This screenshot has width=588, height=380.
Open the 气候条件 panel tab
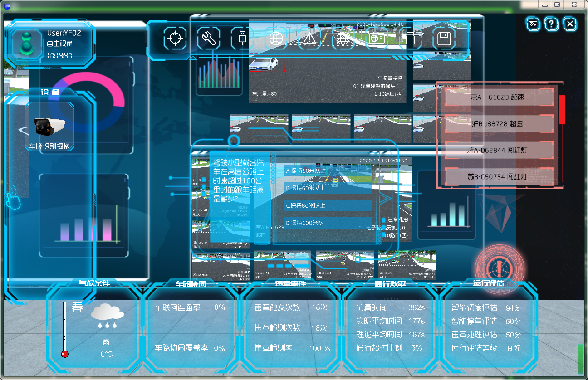pyautogui.click(x=94, y=283)
